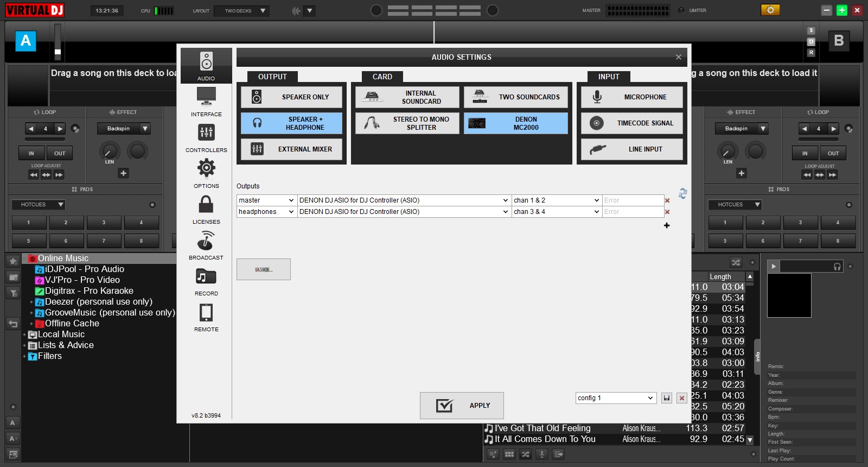Remove the headphones output row
The image size is (868, 467).
coord(667,212)
